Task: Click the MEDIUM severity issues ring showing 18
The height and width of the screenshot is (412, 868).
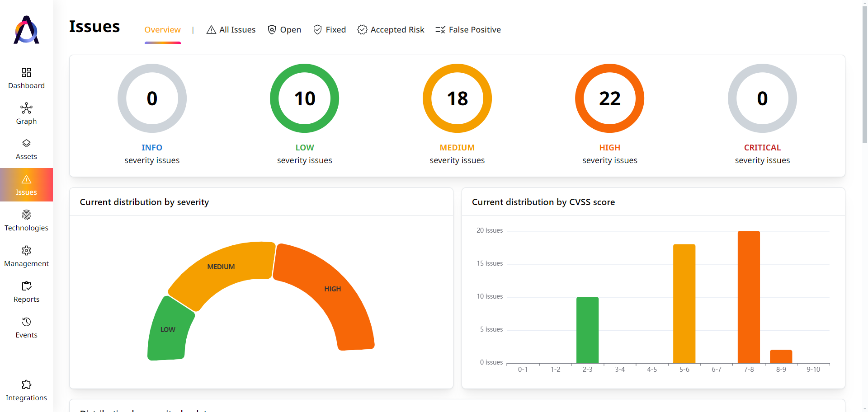Action: [x=457, y=98]
